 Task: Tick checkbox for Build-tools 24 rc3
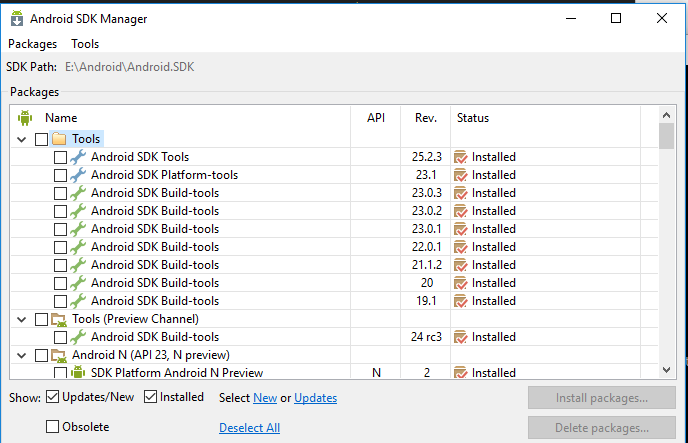click(60, 337)
